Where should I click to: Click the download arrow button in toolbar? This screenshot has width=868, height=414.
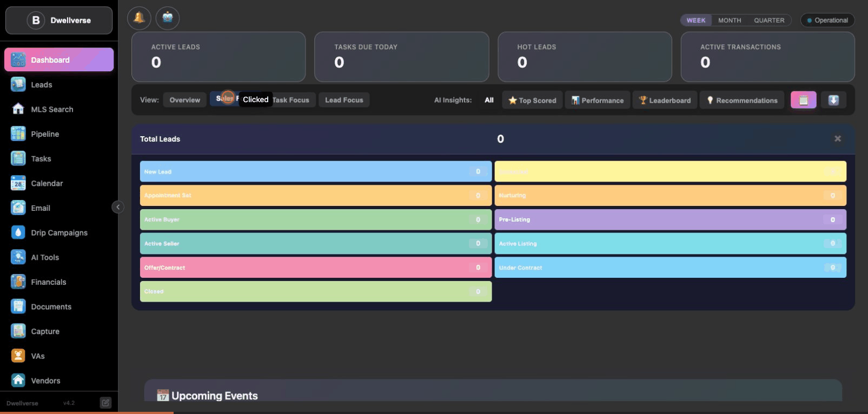pyautogui.click(x=833, y=100)
